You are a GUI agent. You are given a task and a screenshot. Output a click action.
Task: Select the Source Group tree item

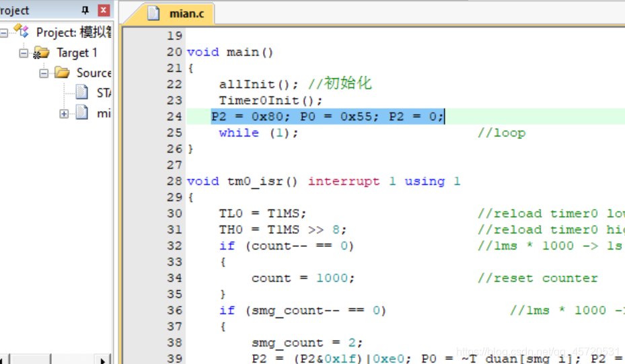click(94, 73)
